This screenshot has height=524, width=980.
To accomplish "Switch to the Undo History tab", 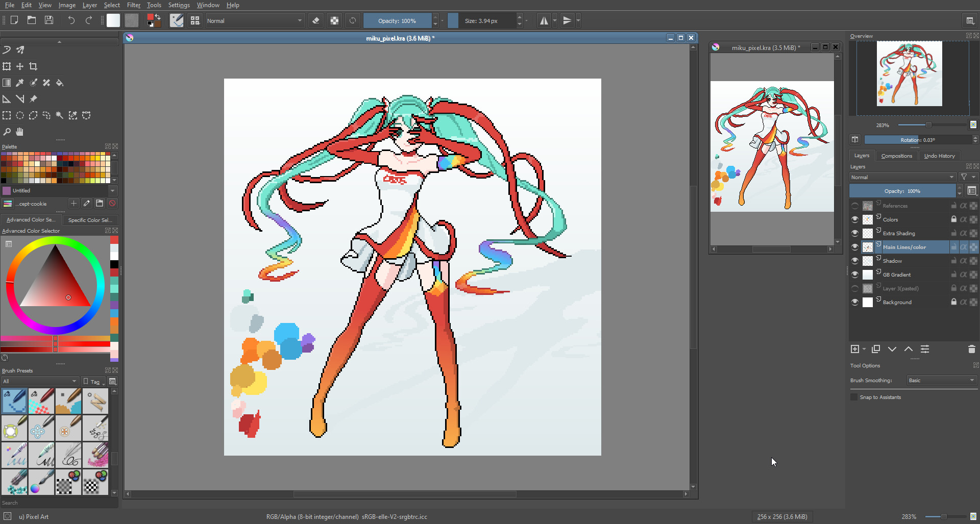I will click(939, 156).
